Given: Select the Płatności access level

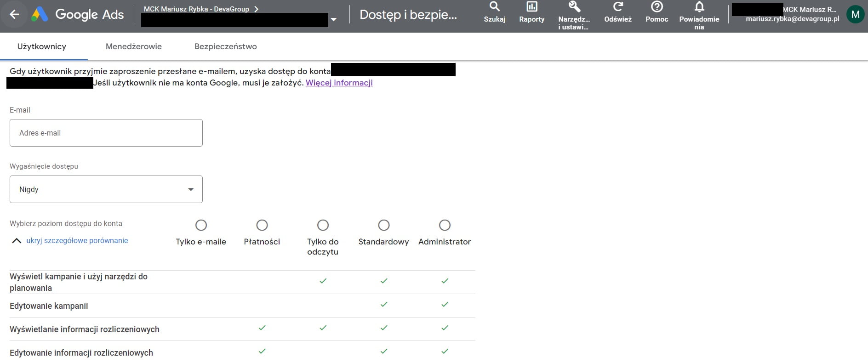Looking at the screenshot, I should (262, 225).
